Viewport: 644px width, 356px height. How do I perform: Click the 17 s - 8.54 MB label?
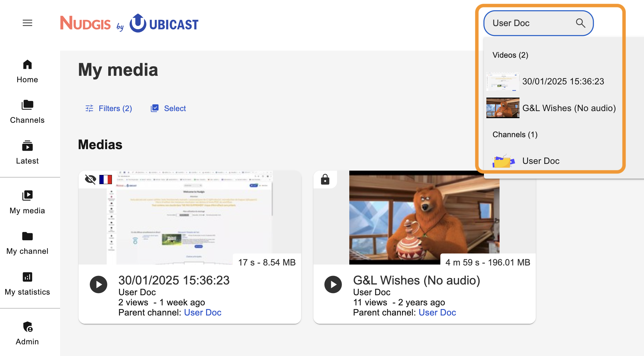[267, 262]
